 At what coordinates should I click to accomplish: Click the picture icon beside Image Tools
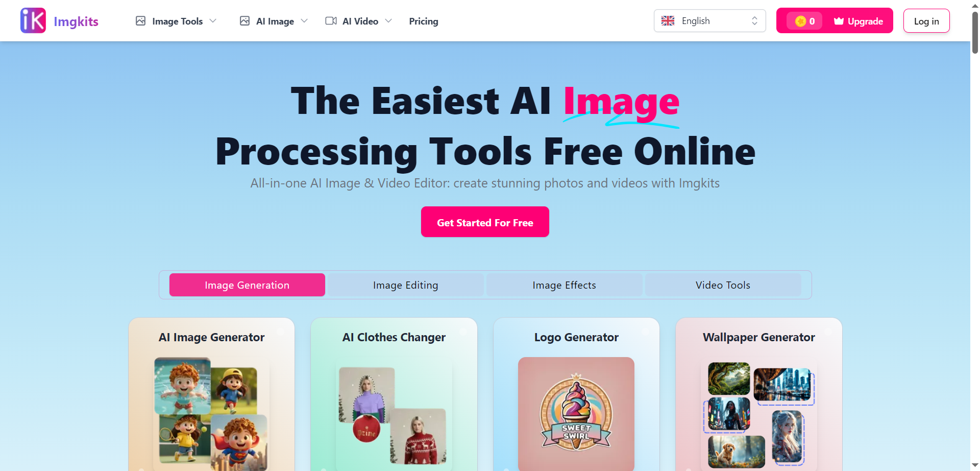140,21
